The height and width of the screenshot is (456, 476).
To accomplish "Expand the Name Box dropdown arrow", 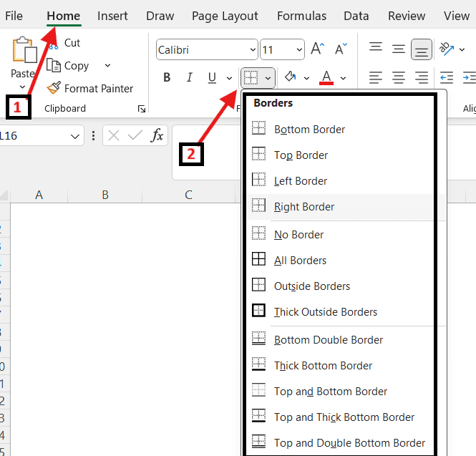I will (x=75, y=136).
